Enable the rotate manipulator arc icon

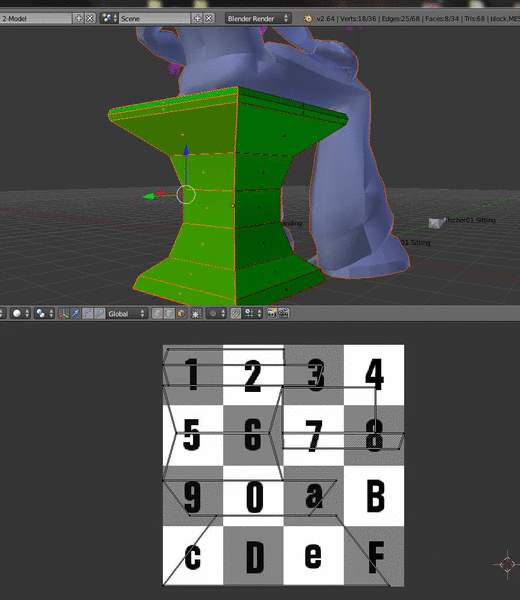point(87,314)
